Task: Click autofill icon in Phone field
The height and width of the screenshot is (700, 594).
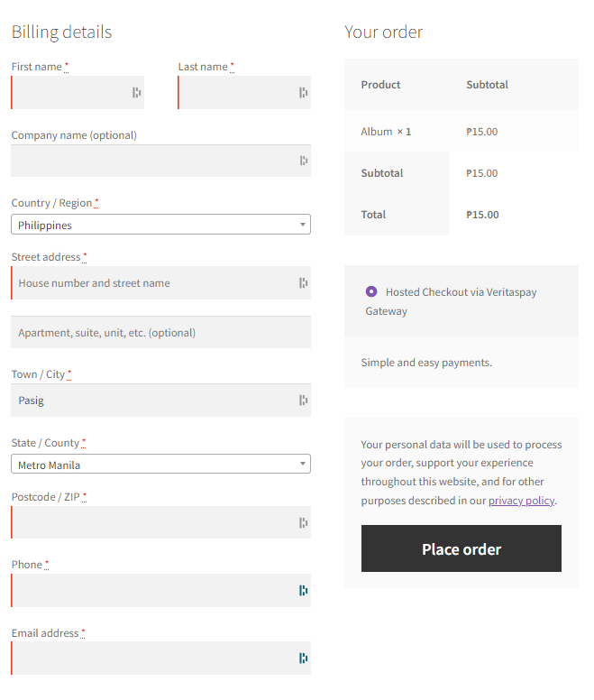Action: (303, 590)
